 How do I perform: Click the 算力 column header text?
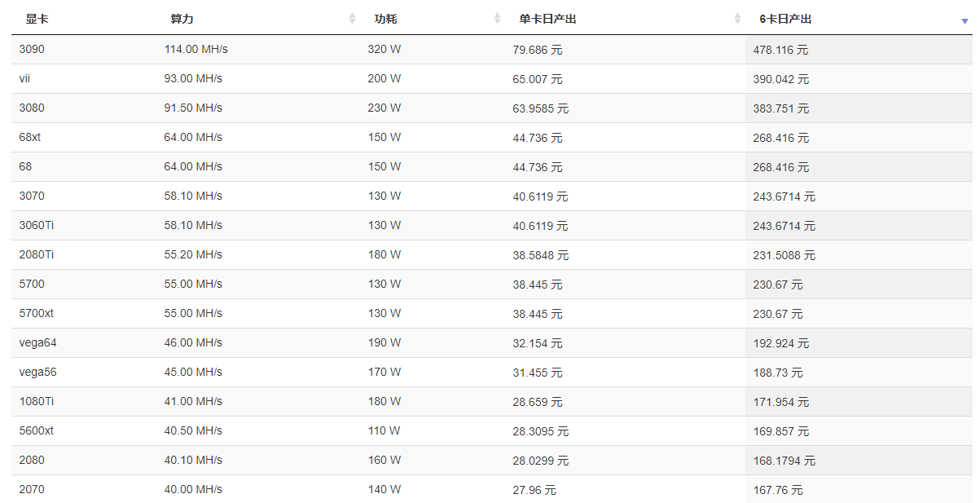(x=182, y=19)
